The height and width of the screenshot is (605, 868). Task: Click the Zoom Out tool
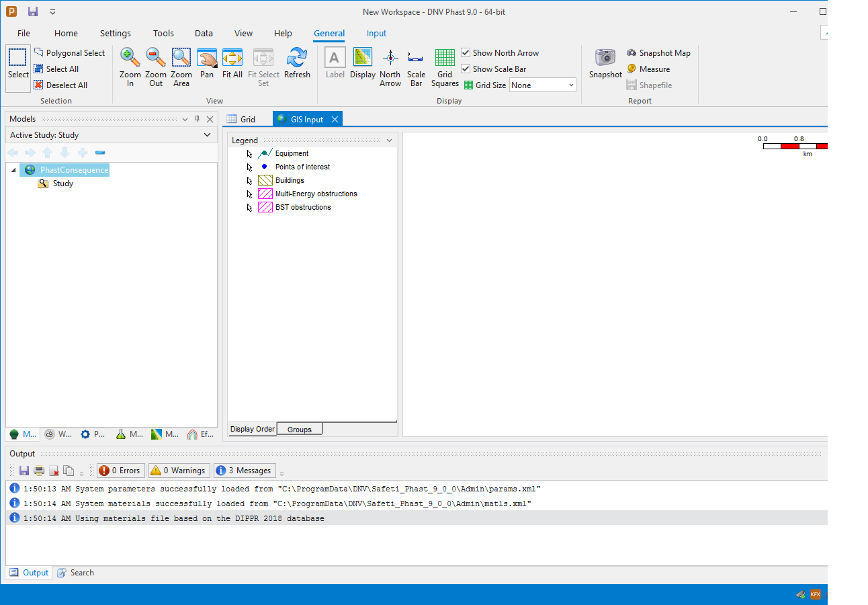[x=156, y=68]
